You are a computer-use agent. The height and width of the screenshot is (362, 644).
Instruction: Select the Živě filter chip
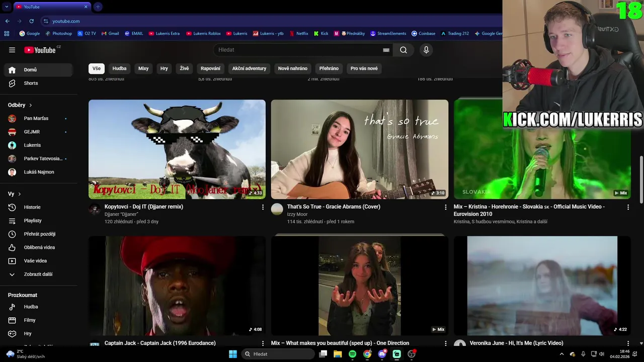tap(185, 68)
